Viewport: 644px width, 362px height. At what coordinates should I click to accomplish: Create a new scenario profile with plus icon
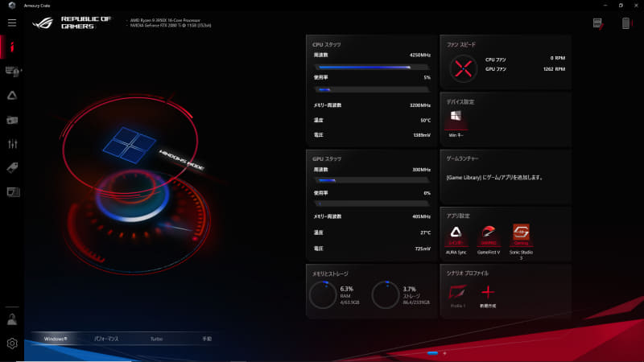coord(488,296)
